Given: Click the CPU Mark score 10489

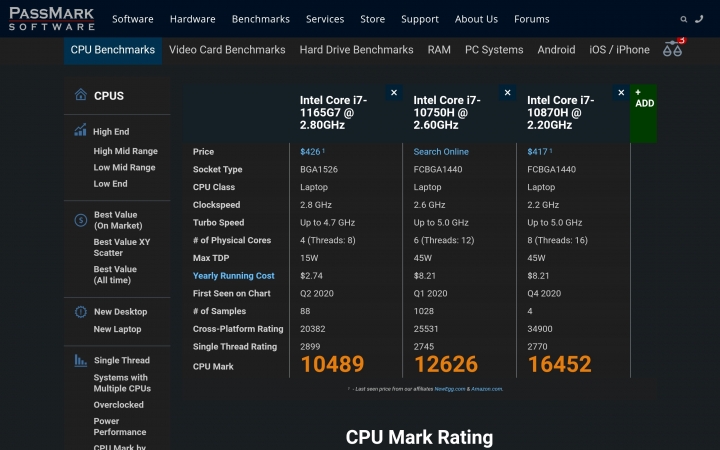Looking at the screenshot, I should tap(332, 364).
